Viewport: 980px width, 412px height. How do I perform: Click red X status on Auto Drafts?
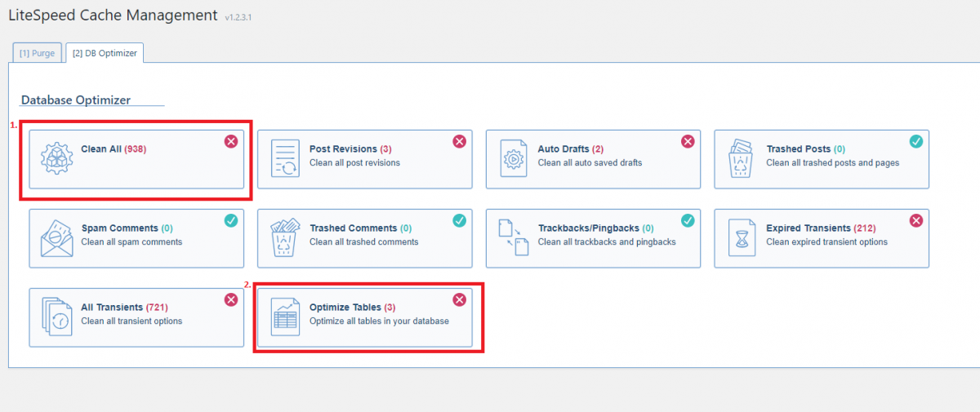click(688, 142)
